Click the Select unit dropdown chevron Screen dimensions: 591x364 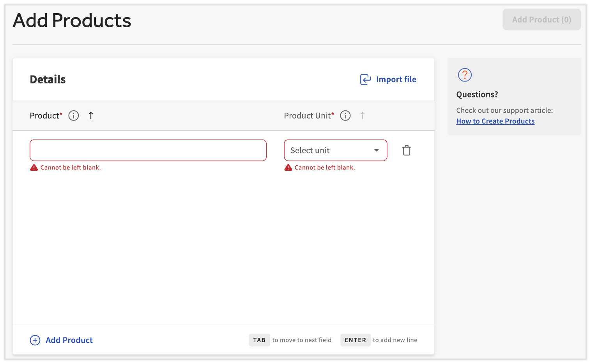coord(376,150)
